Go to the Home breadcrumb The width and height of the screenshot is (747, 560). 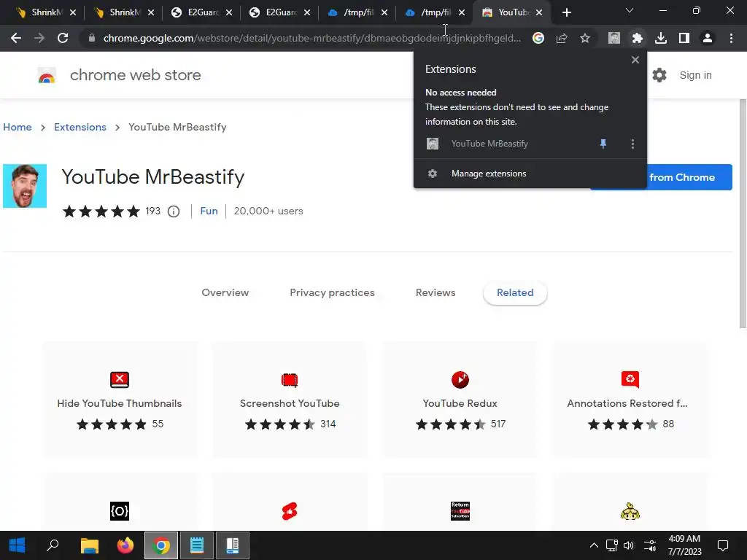tap(18, 127)
